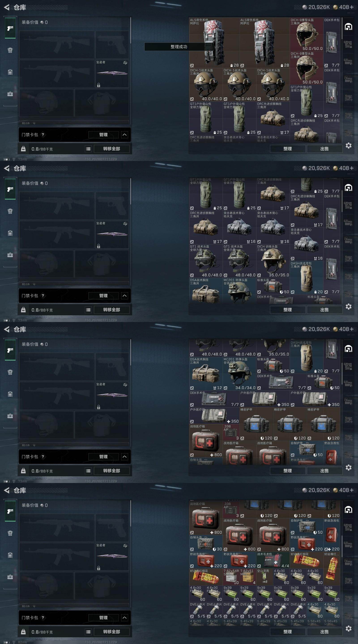Dismiss the 整理成功 toast message
The width and height of the screenshot is (358, 644).
tap(179, 47)
